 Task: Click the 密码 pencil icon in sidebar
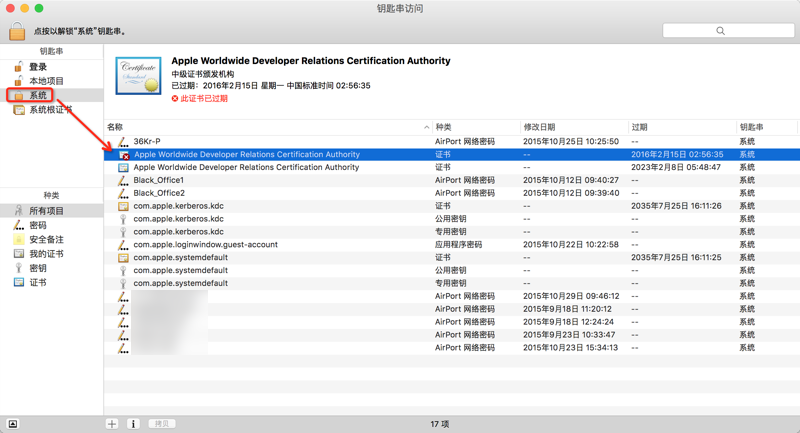pos(19,225)
